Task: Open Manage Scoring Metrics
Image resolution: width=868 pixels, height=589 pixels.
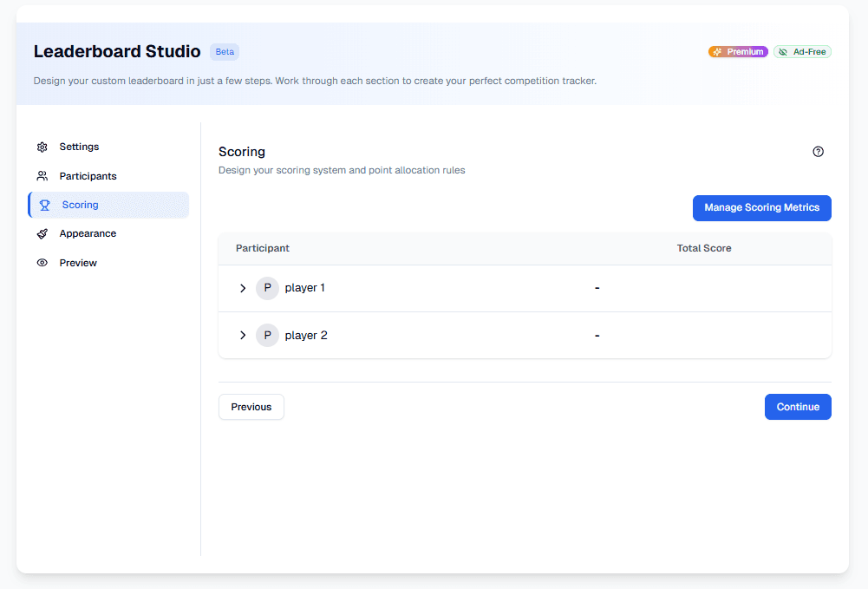Action: pos(761,207)
